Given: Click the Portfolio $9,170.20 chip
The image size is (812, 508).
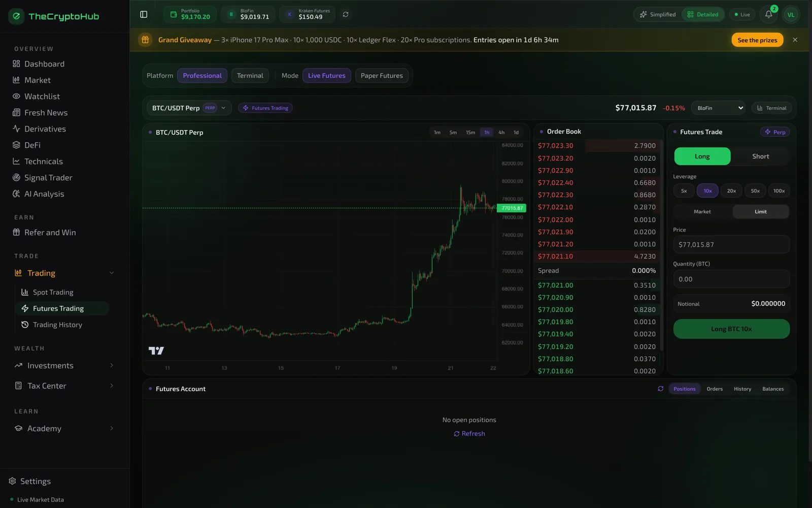Looking at the screenshot, I should (190, 14).
